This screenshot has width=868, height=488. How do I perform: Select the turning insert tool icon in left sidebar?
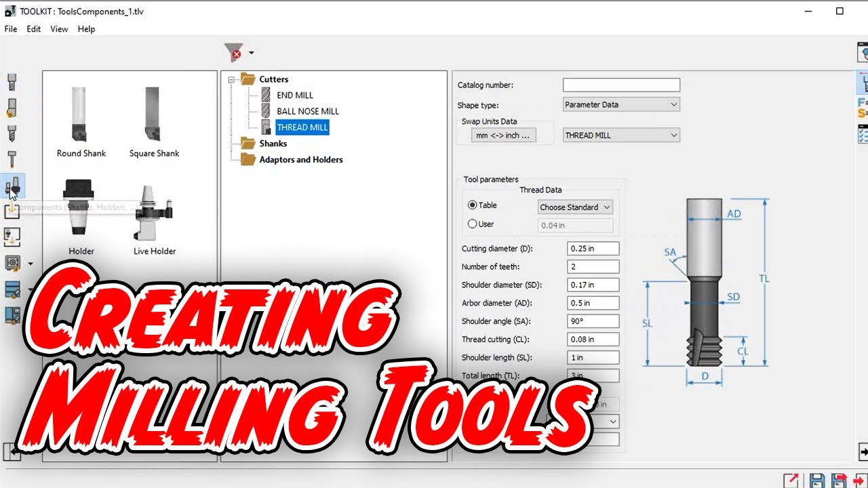click(x=12, y=108)
